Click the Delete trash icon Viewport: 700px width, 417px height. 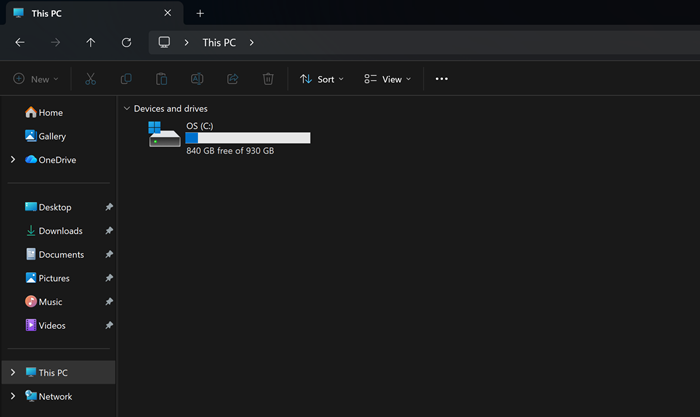(268, 79)
